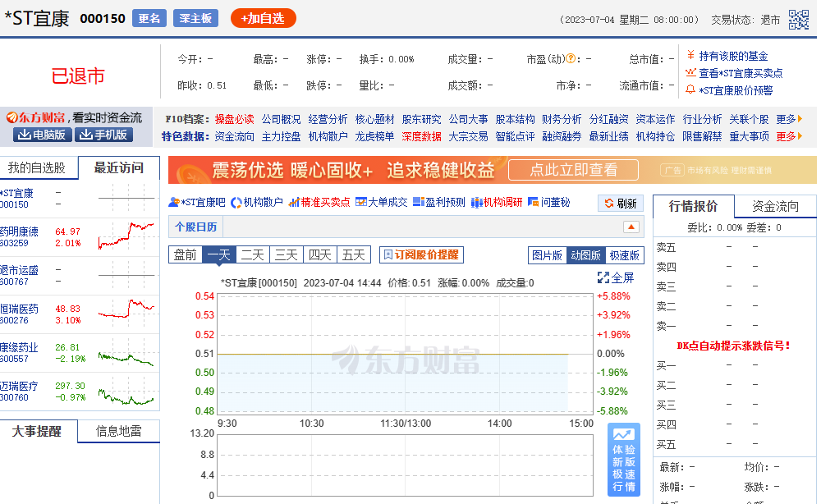Open 迈瑞医疗 in recent visits list
Image resolution: width=821 pixels, height=504 pixels.
pos(20,387)
